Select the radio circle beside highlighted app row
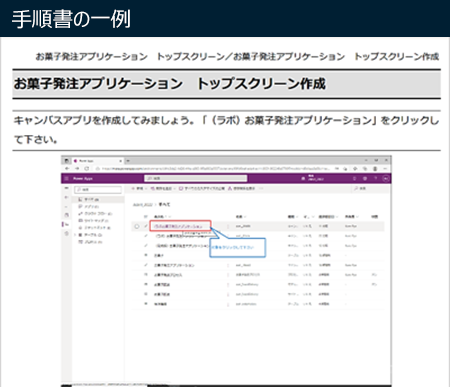The image size is (450, 387). (137, 226)
